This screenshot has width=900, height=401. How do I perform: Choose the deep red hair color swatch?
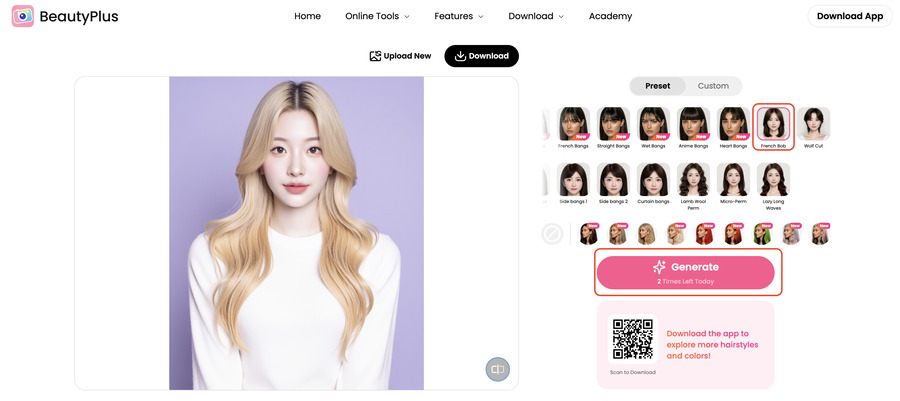[x=704, y=234]
